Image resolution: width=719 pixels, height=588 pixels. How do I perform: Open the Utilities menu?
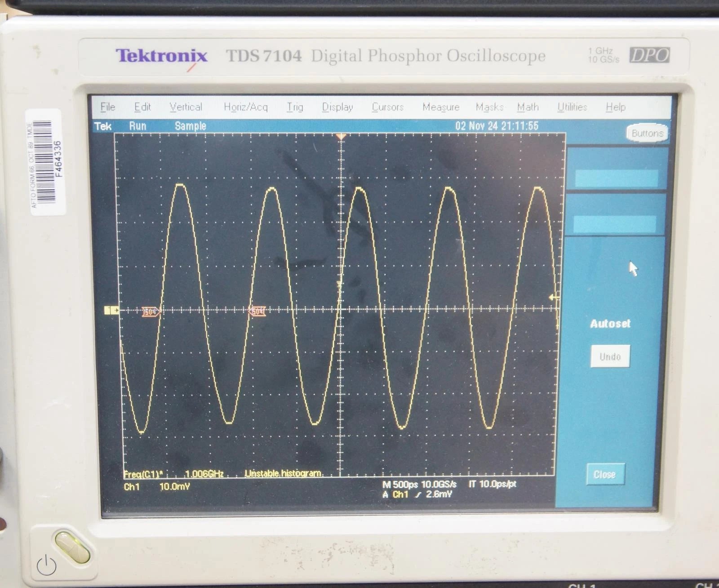pos(572,107)
